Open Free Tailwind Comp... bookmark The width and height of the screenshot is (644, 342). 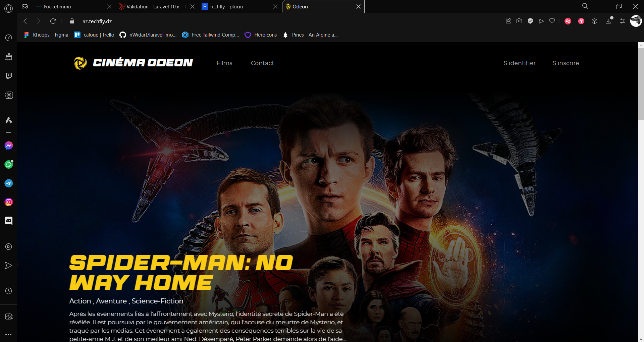point(210,35)
